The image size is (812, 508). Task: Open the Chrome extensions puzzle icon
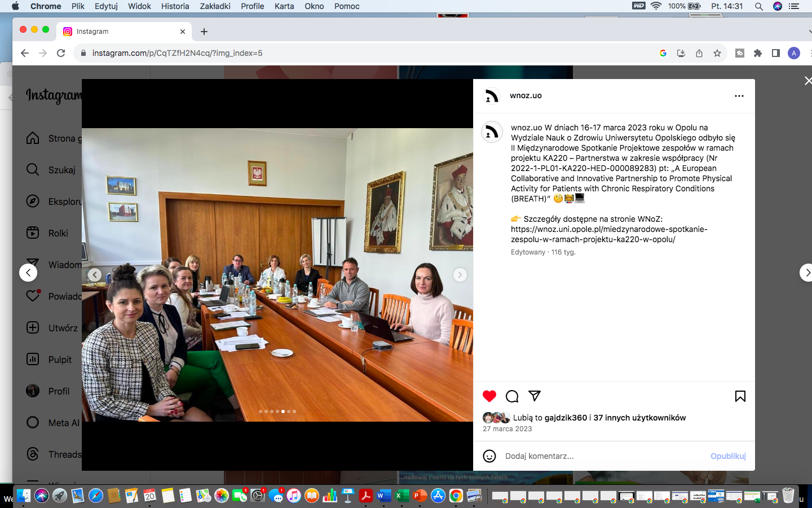[x=758, y=53]
